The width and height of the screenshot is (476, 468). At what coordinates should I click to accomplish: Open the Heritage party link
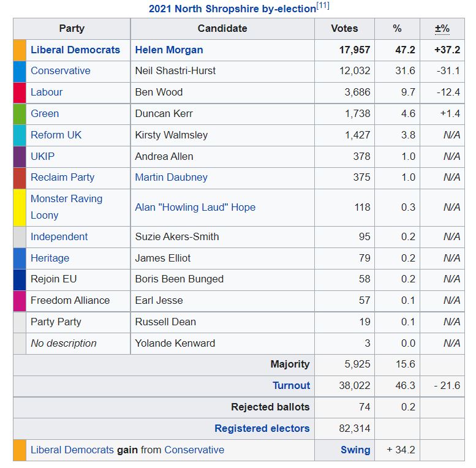pos(50,259)
